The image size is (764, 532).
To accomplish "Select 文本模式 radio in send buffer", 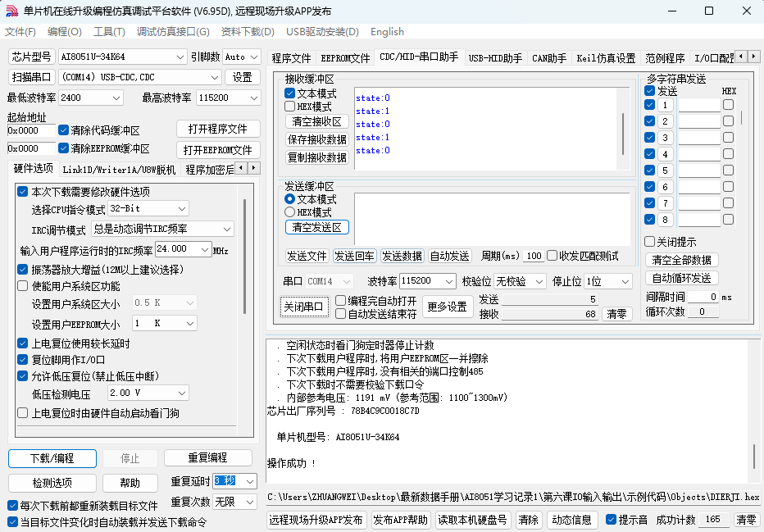I will coord(290,198).
